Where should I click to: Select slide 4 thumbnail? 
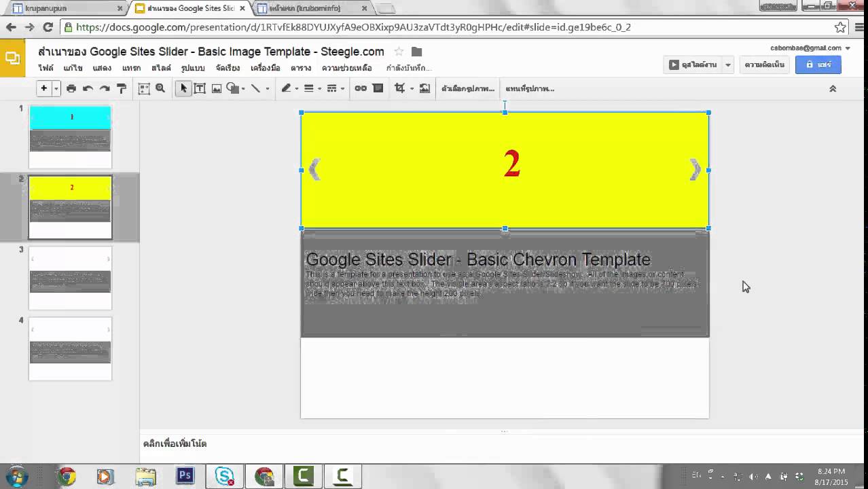[70, 348]
